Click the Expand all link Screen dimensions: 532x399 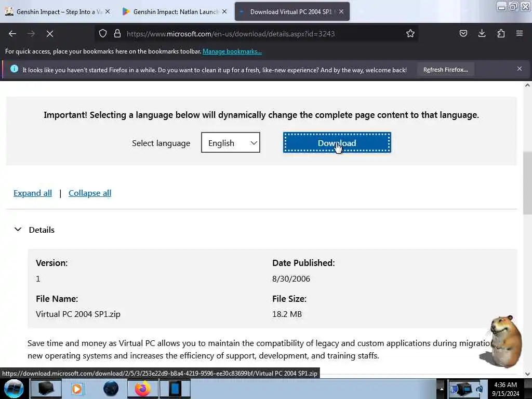coord(33,193)
